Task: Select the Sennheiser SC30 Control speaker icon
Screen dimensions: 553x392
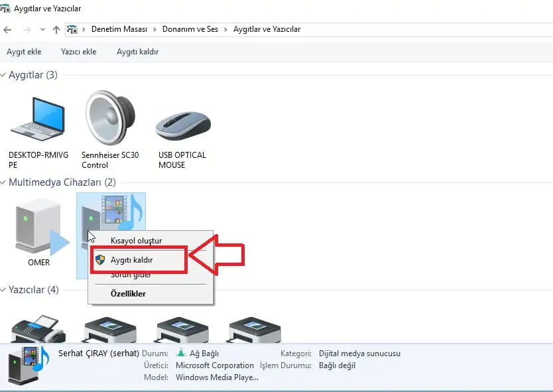Action: [x=110, y=117]
